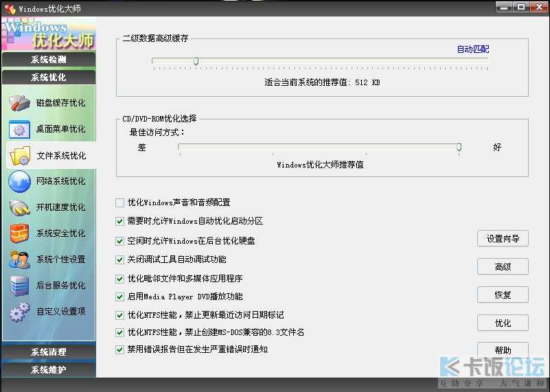The height and width of the screenshot is (392, 550).
Task: Click the Windows优化大师推荐值 label
Action: pos(320,165)
